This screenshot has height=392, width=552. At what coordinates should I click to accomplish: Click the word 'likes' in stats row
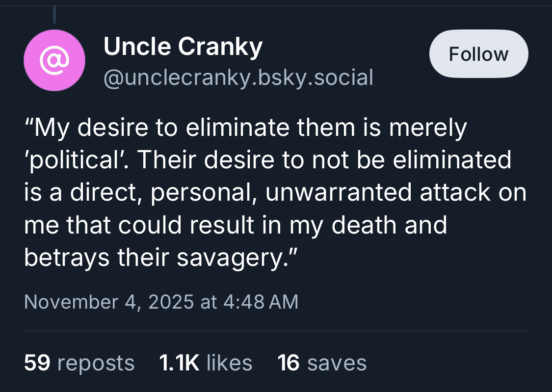pos(229,363)
